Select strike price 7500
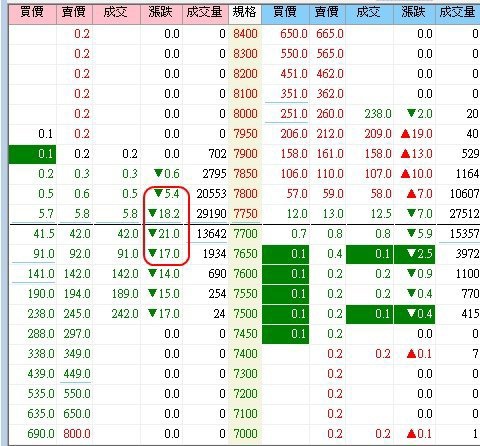Viewport: 480px width, 446px height. click(245, 314)
